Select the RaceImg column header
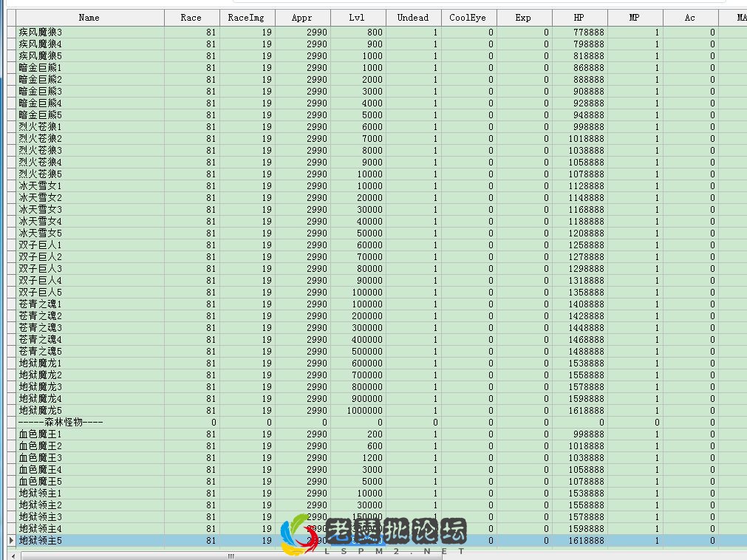 [x=246, y=18]
